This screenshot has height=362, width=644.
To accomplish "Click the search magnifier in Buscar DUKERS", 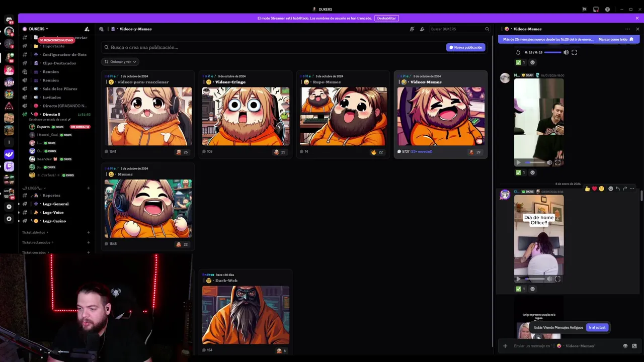I will (487, 29).
